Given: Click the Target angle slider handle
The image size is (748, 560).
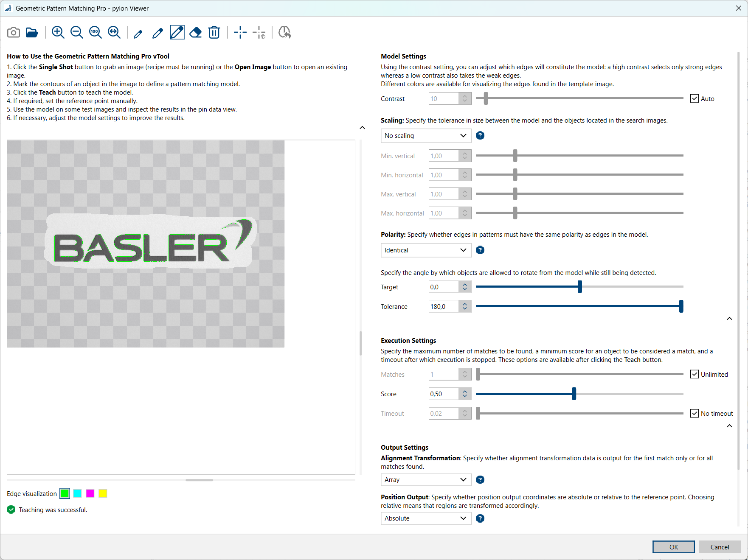Looking at the screenshot, I should click(x=580, y=287).
